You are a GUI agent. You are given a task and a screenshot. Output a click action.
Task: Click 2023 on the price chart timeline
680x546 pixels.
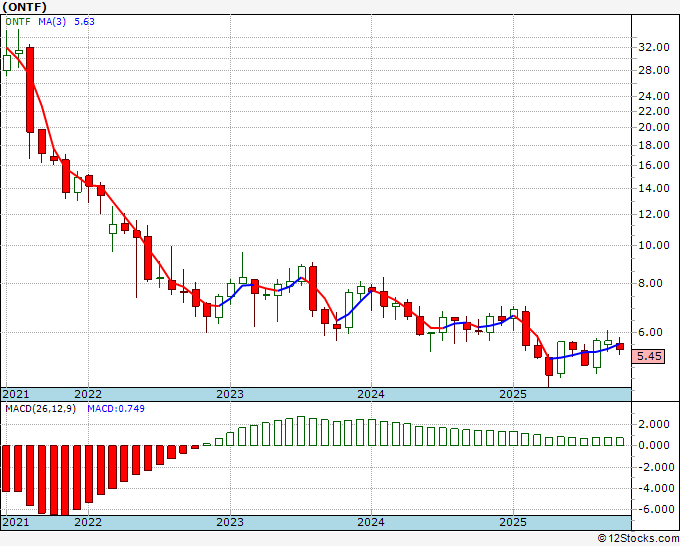pos(230,394)
